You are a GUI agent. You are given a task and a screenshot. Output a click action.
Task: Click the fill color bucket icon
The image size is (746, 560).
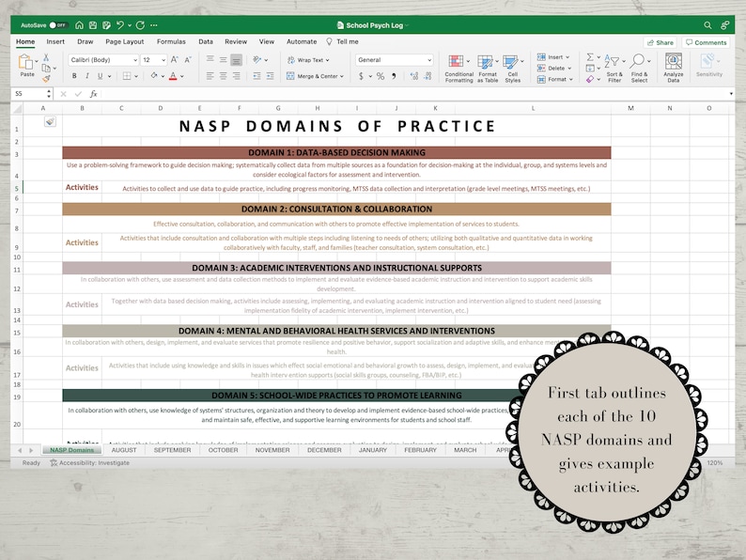pyautogui.click(x=154, y=76)
